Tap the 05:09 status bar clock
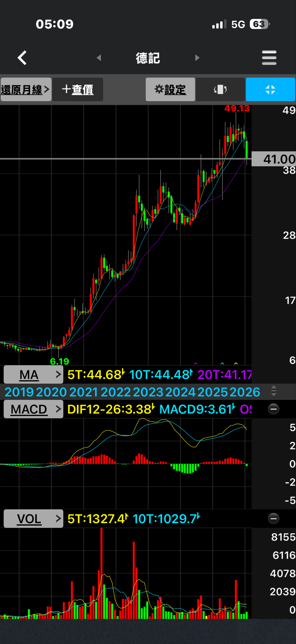The height and width of the screenshot is (644, 296). pos(54,24)
